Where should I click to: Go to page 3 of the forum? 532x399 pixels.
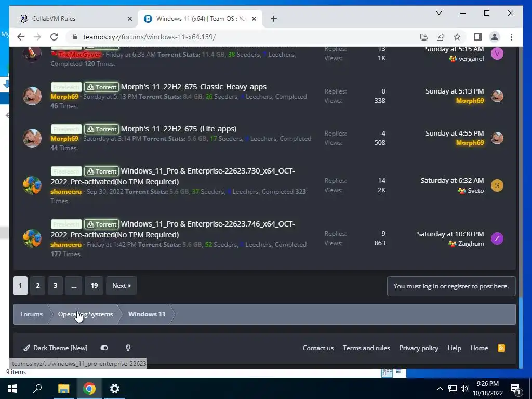(x=55, y=286)
